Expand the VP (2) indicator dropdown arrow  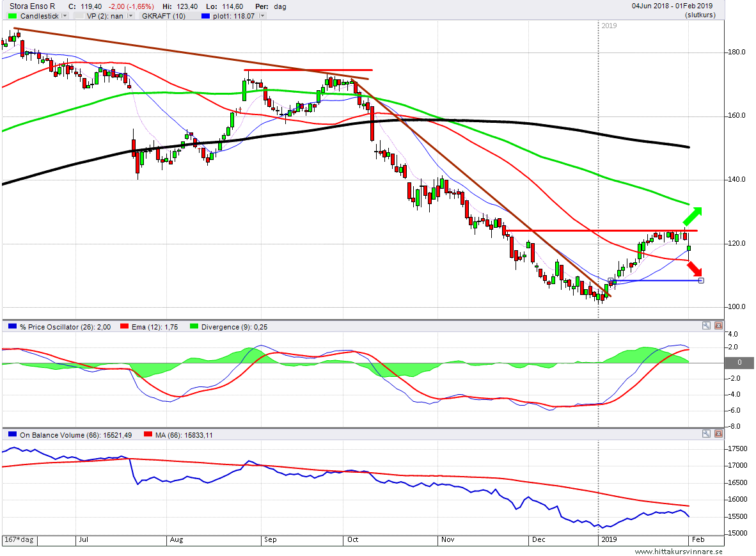[130, 16]
